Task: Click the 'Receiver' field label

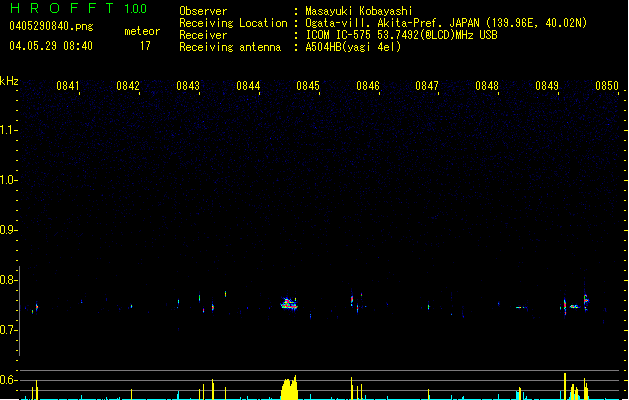Action: coord(203,35)
